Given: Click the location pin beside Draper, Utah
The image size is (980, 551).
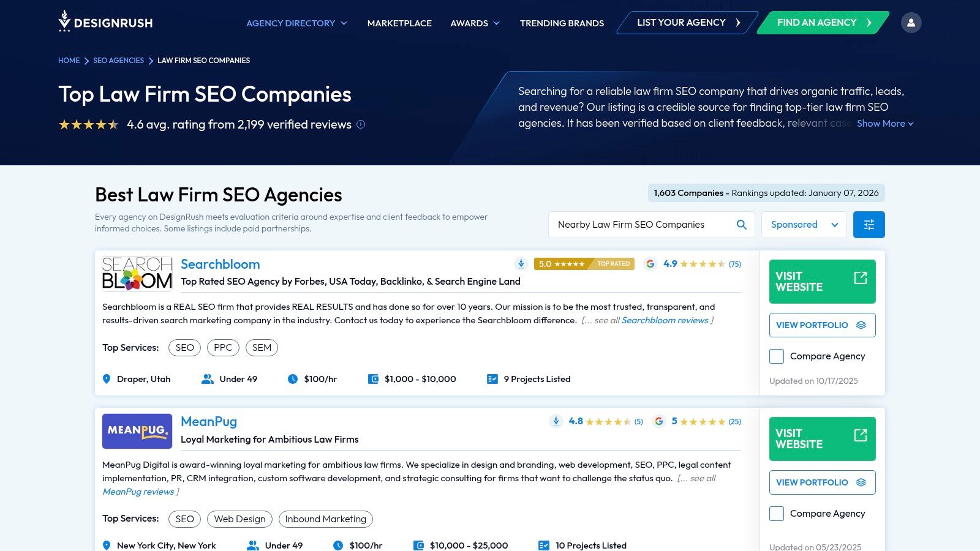Looking at the screenshot, I should tap(106, 379).
